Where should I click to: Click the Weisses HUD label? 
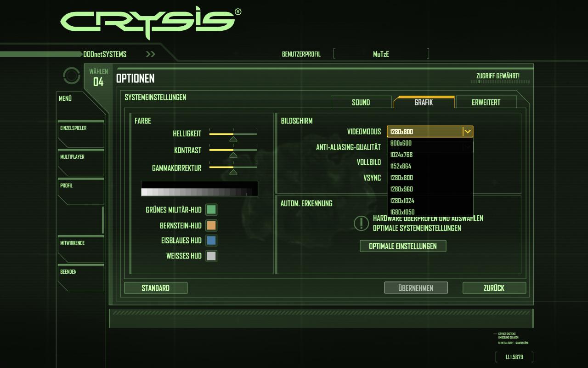coord(184,256)
